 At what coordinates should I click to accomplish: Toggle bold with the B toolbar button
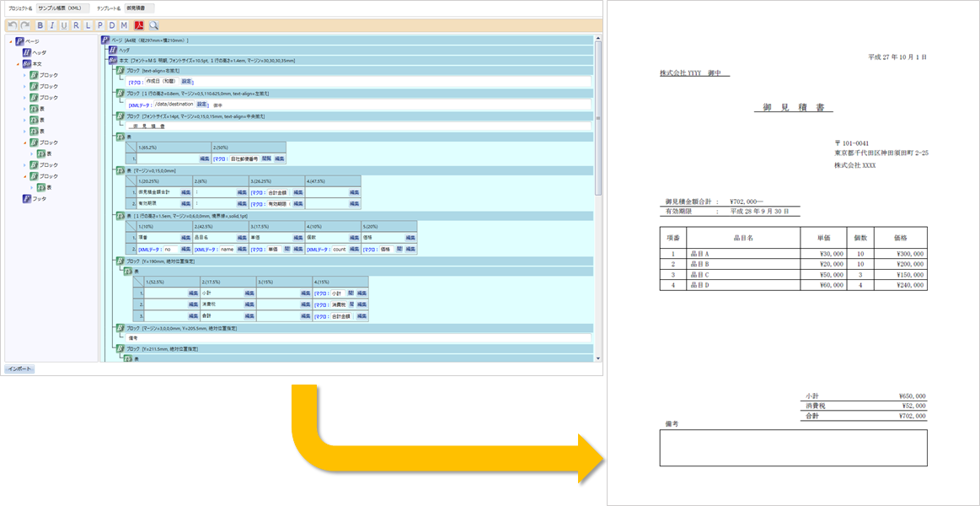click(x=40, y=25)
